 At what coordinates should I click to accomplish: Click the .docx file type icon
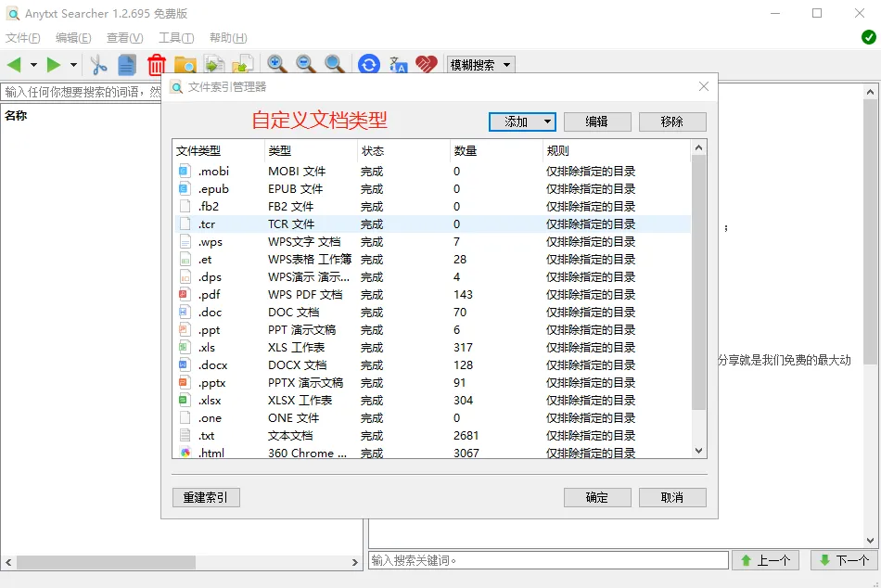[185, 364]
